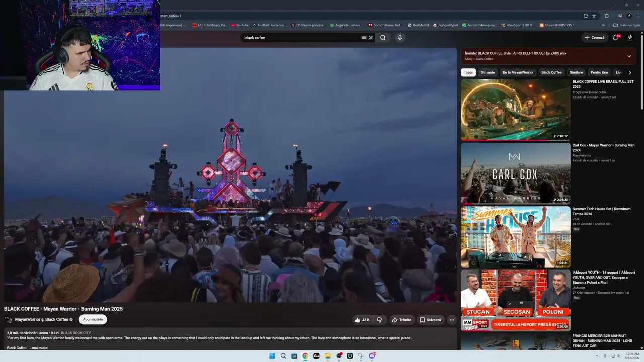
Task: Open the on-screen keyboard icon in search box
Action: [364, 38]
